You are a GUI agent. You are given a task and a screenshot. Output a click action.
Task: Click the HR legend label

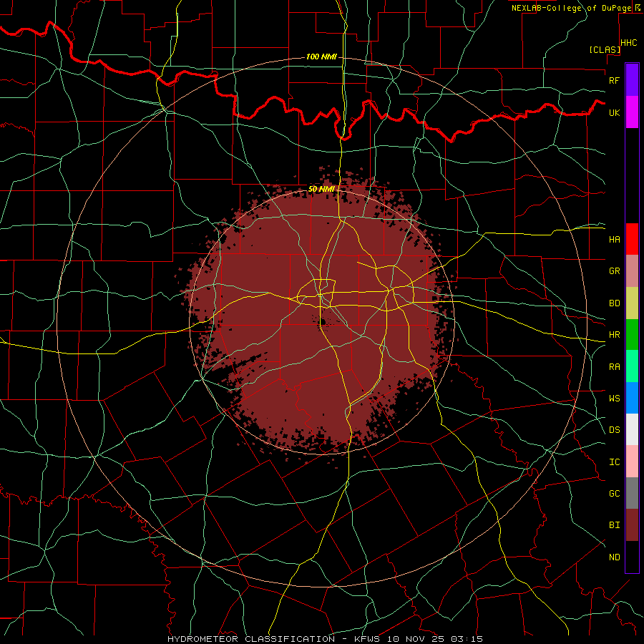614,335
